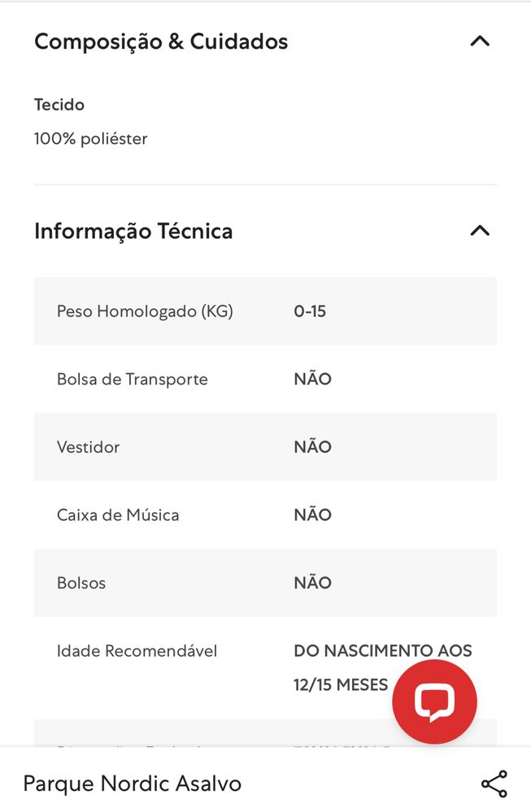Tap the NÃO value for Caixa de Música

312,515
